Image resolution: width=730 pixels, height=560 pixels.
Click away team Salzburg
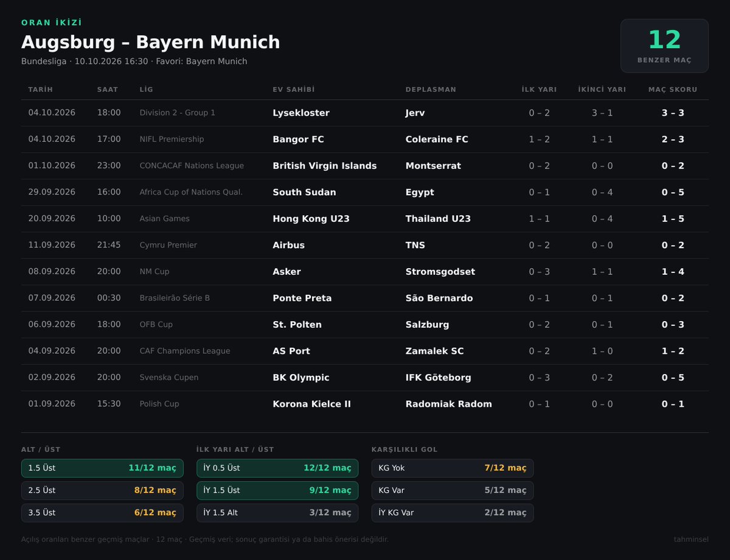(x=427, y=325)
